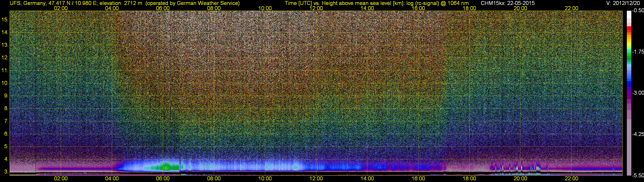The width and height of the screenshot is (644, 182).
Task: Click the height axis label "12."
Action: (5, 58)
